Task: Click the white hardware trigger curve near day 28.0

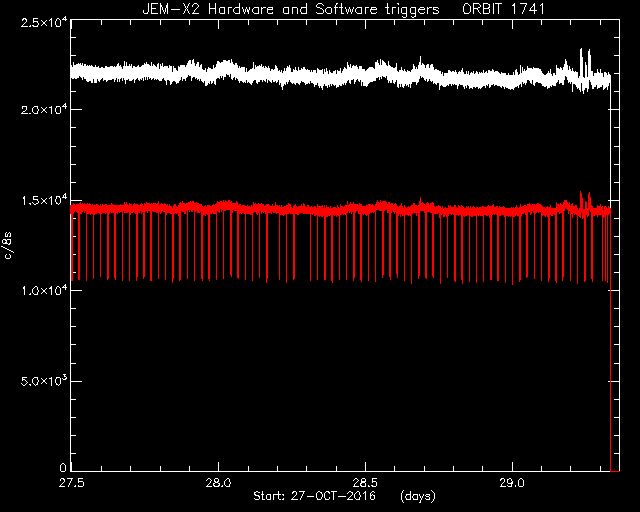Action: pos(218,73)
